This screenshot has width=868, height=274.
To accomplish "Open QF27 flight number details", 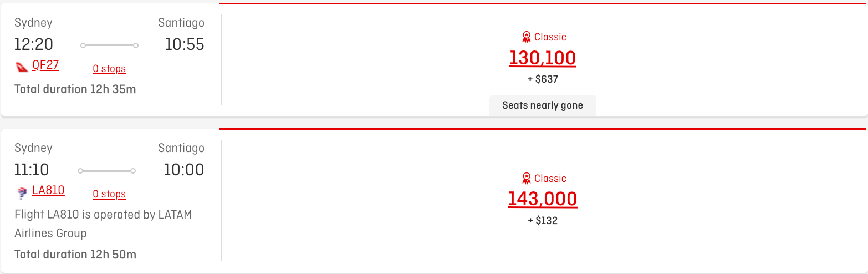I will 45,65.
